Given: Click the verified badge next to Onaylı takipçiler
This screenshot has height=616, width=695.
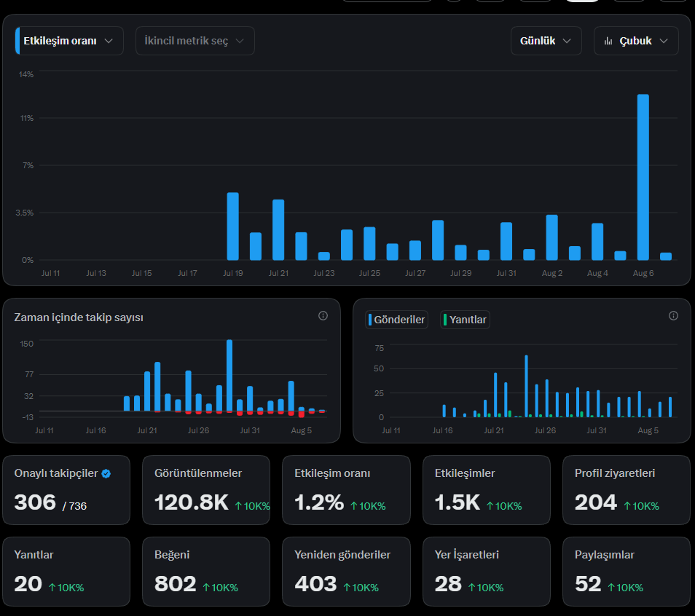Looking at the screenshot, I should point(106,474).
